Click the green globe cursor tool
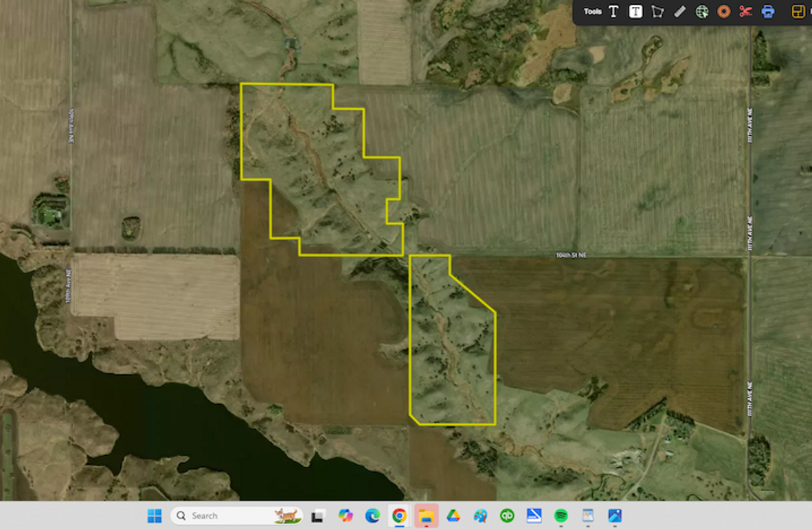This screenshot has height=530, width=812. click(701, 12)
